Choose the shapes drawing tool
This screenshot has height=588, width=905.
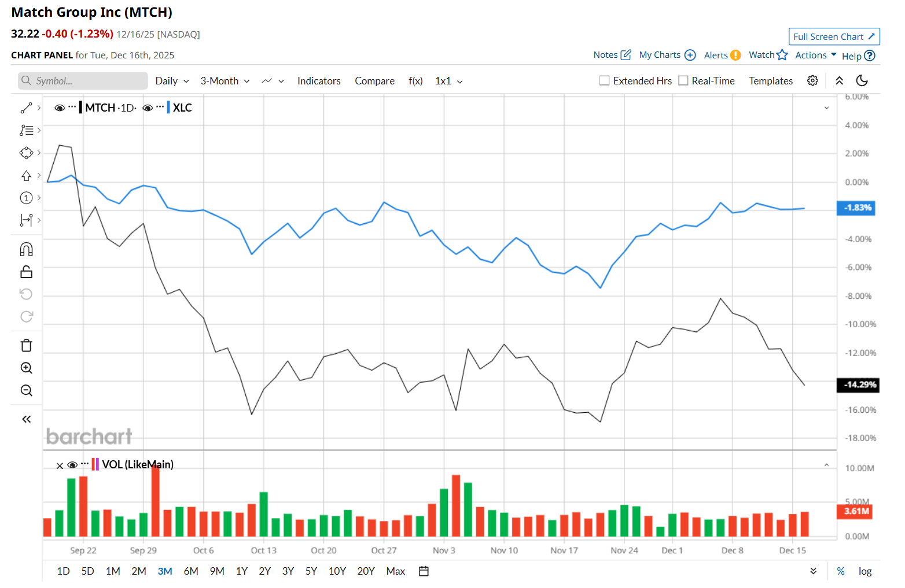27,153
